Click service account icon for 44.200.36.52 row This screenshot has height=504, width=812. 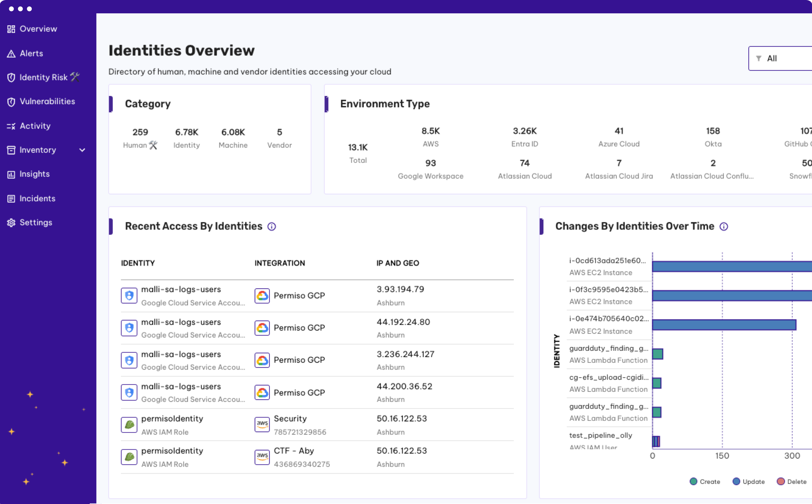pyautogui.click(x=129, y=392)
